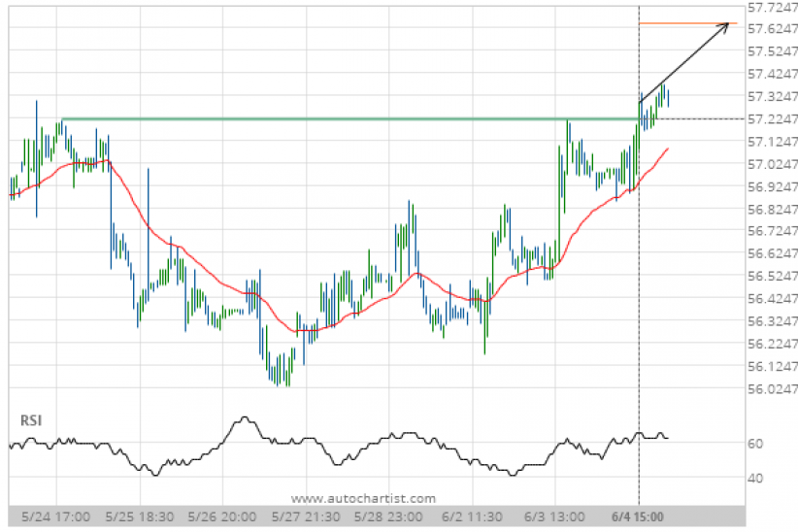Image resolution: width=798 pixels, height=532 pixels.
Task: Click the 5/24 17:00 time axis label
Action: tap(56, 517)
